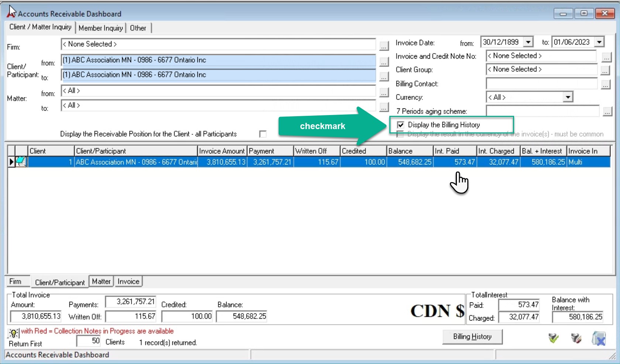This screenshot has height=364, width=620.
Task: Click the apply filter funnel icon with green check
Action: pyautogui.click(x=553, y=338)
